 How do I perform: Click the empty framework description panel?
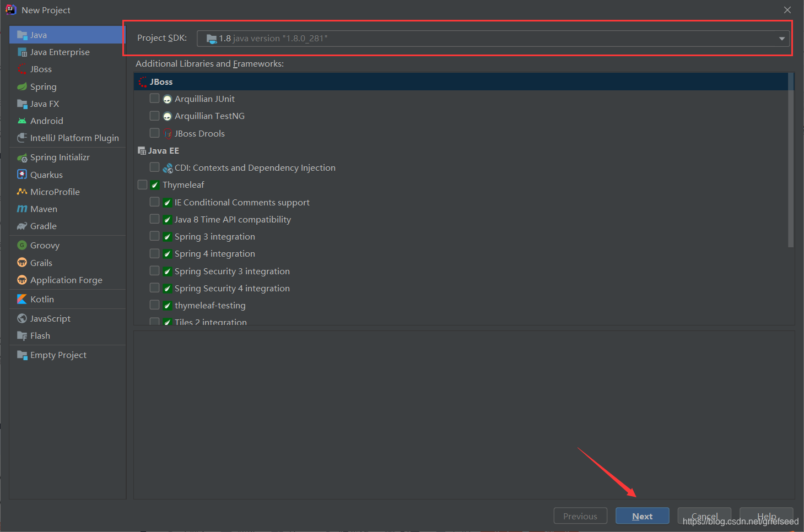[464, 415]
